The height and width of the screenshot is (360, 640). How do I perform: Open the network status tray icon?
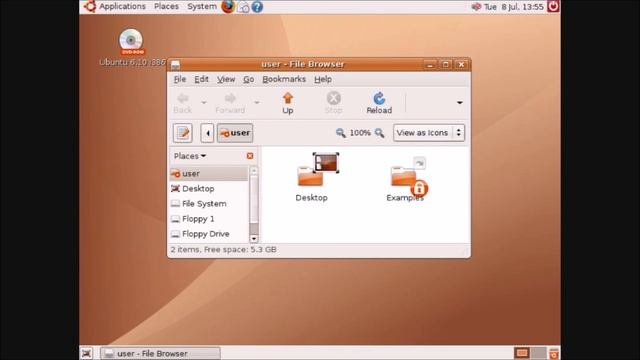click(x=476, y=7)
